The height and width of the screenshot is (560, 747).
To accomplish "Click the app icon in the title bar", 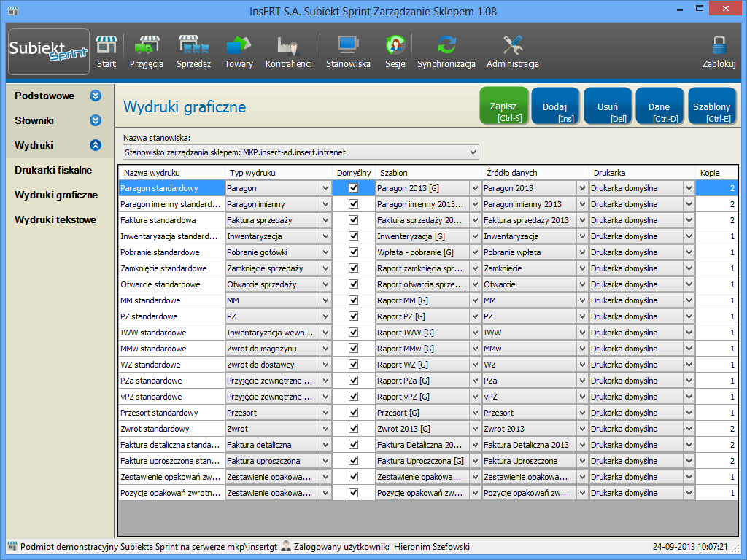I will pos(13,10).
